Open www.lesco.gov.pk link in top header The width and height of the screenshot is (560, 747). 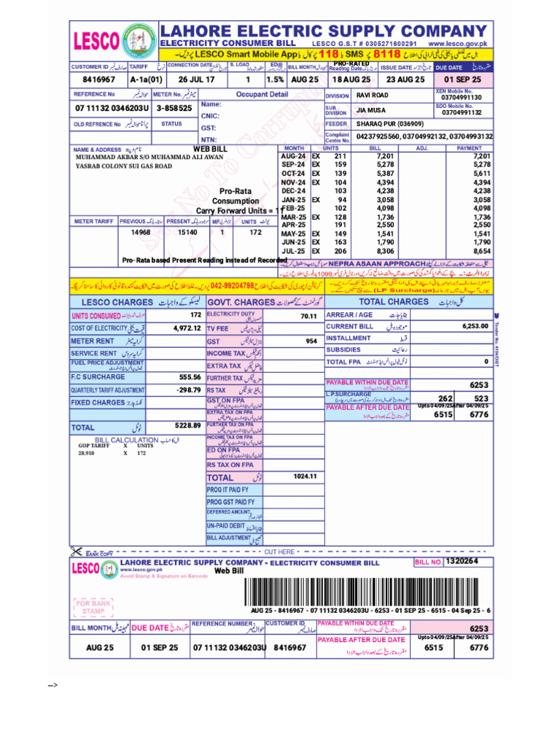coord(458,43)
